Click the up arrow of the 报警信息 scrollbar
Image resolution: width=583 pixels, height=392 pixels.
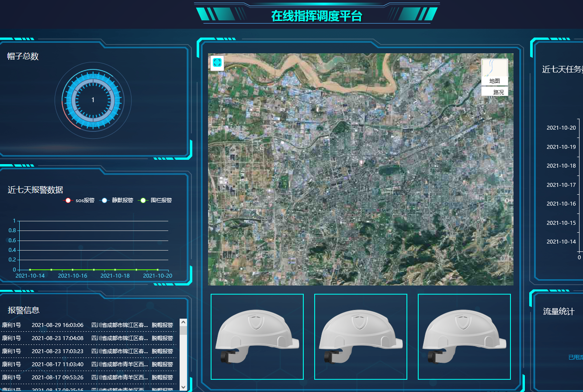pos(183,323)
